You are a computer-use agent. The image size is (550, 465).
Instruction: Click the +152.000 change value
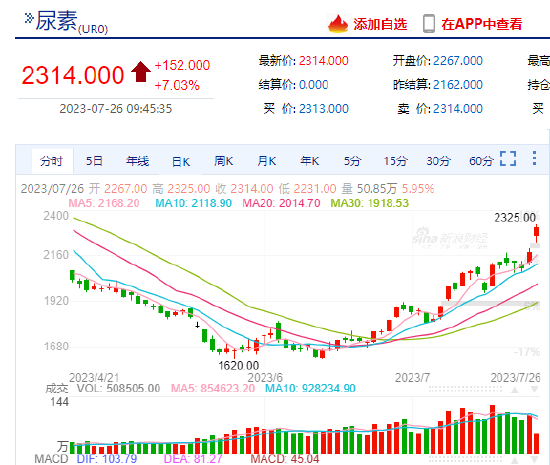(182, 65)
